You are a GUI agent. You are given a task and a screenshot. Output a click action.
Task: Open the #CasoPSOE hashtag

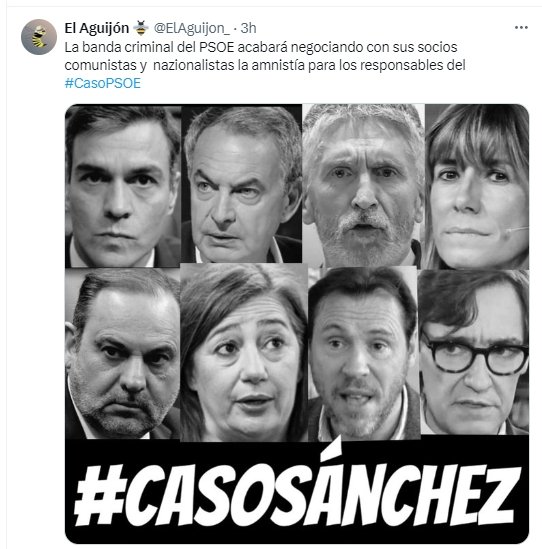click(x=103, y=83)
